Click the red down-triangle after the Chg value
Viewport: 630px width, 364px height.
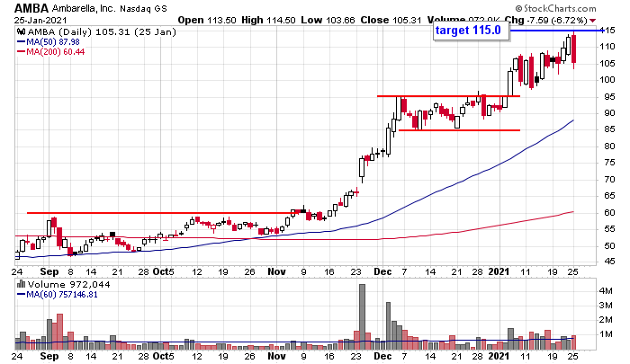[x=593, y=21]
